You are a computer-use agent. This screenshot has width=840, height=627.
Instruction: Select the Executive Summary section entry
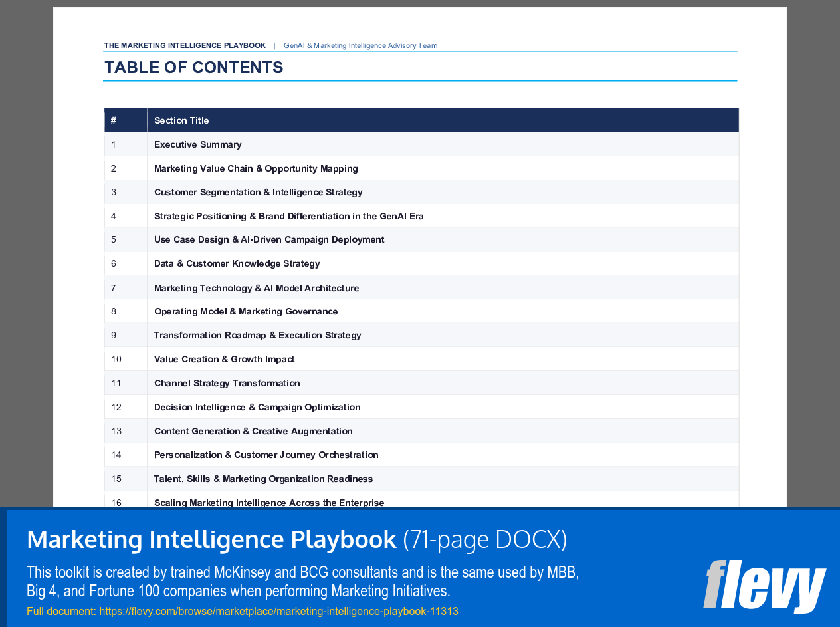pyautogui.click(x=197, y=144)
